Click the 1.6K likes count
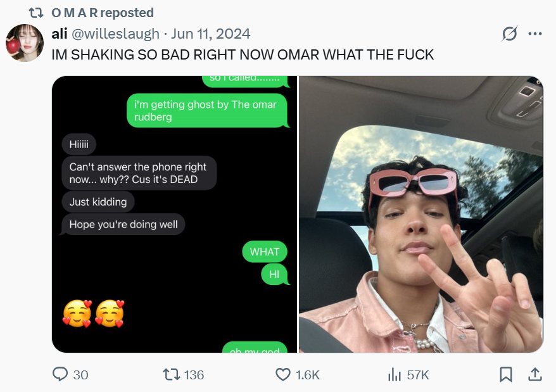The height and width of the screenshot is (392, 556). tap(308, 375)
